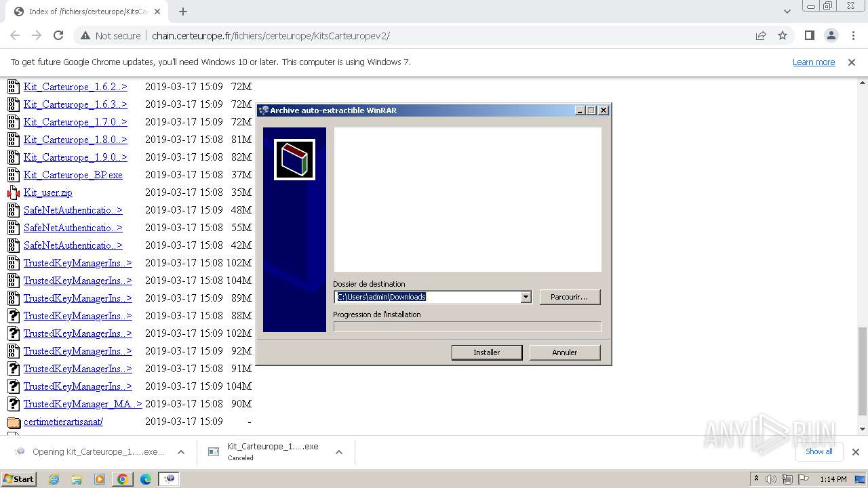Click the certimetierartisanat folder icon
868x488 pixels.
14,422
